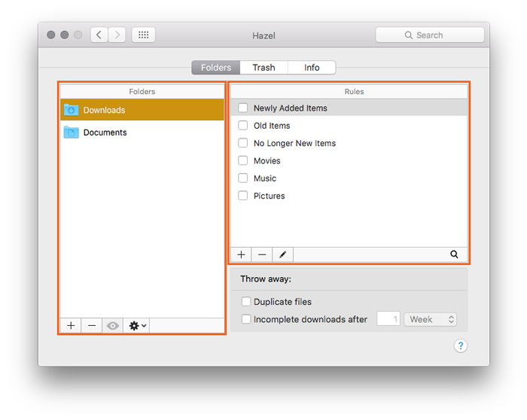The width and height of the screenshot is (527, 420).
Task: Click the eye preview icon under Folders
Action: (x=113, y=325)
